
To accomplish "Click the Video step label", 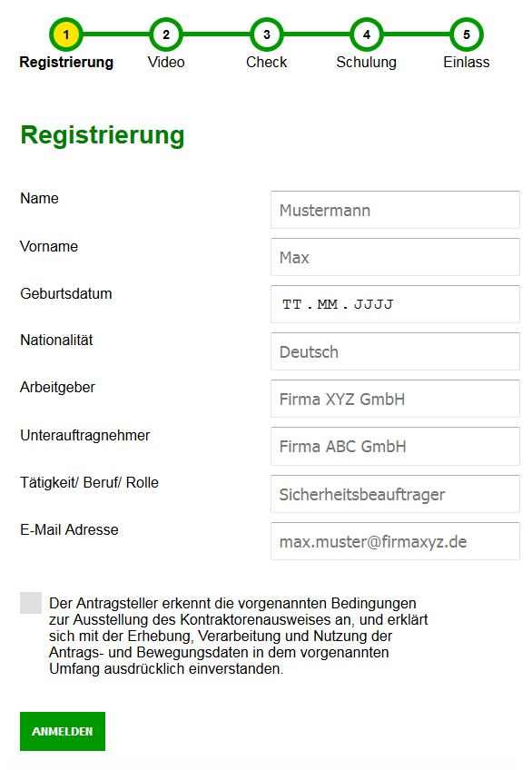I will (x=166, y=63).
